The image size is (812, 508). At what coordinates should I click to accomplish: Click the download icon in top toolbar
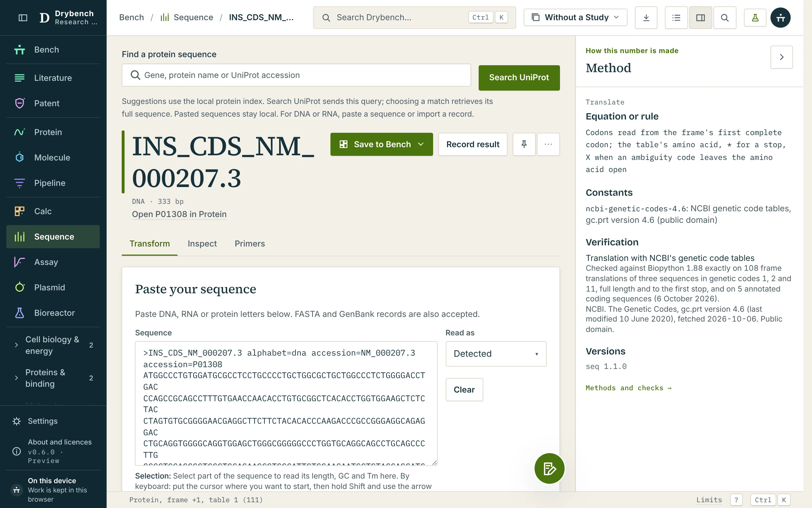[646, 18]
